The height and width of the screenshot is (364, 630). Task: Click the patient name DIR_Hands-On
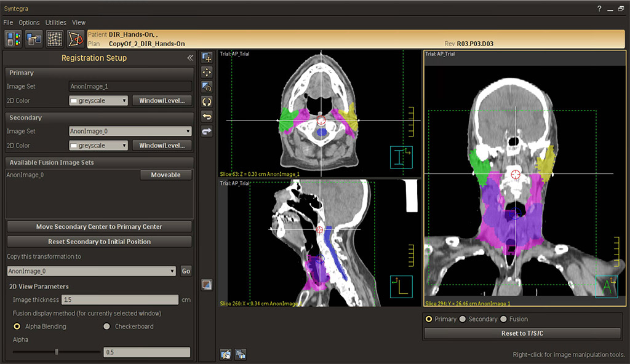click(133, 34)
